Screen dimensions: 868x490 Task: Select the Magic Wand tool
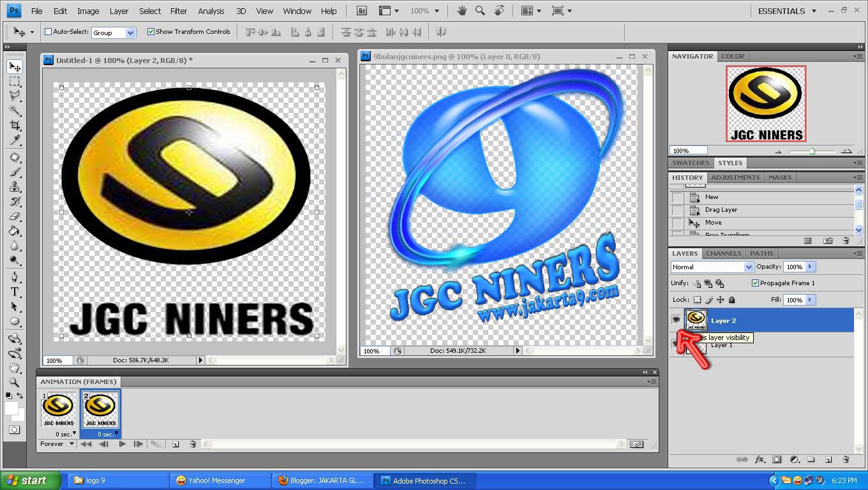tap(15, 110)
